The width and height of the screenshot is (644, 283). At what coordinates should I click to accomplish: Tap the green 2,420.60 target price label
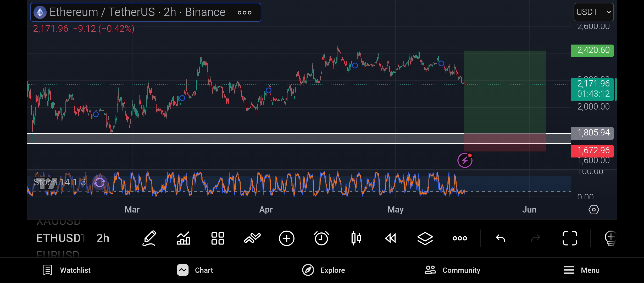592,51
